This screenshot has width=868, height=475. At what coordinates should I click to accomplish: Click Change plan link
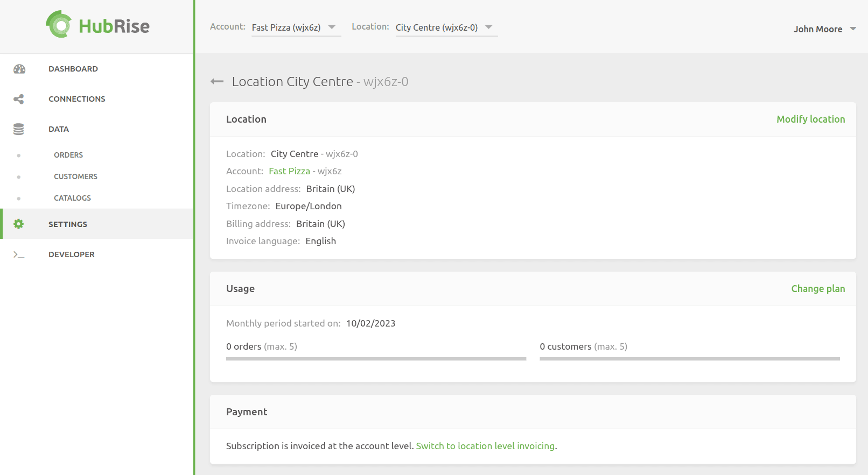coord(818,289)
